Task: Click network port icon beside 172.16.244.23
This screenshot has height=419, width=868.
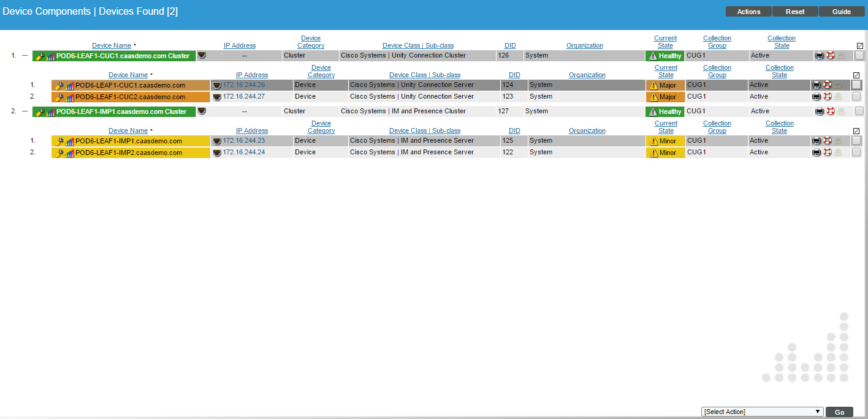Action: [x=216, y=141]
